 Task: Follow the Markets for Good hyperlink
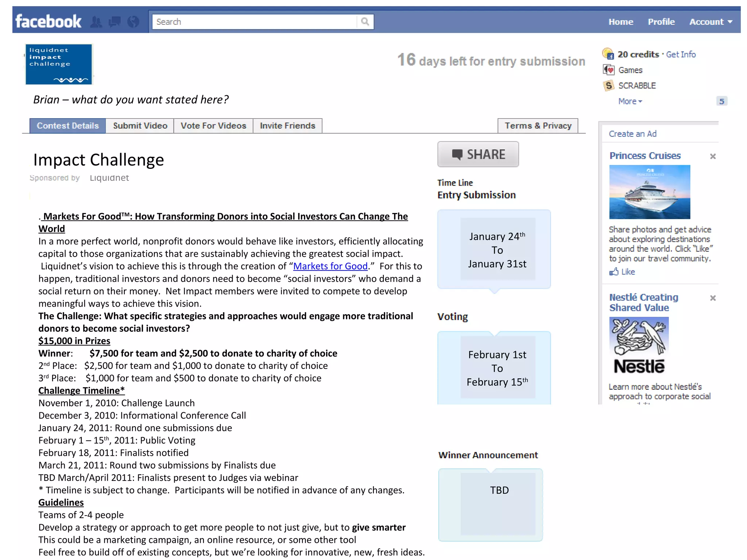(x=330, y=266)
